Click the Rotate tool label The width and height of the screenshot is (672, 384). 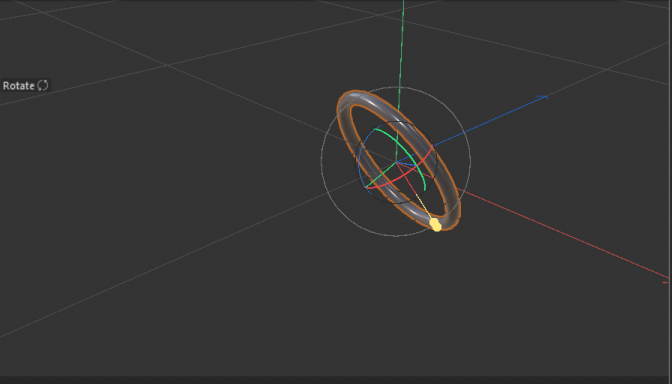coord(19,86)
